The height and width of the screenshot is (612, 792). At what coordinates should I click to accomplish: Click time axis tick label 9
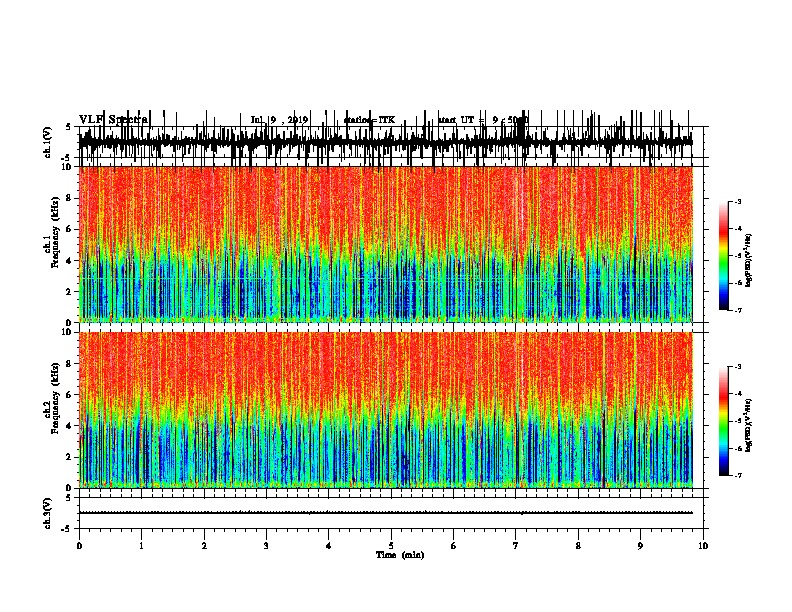[x=640, y=546]
